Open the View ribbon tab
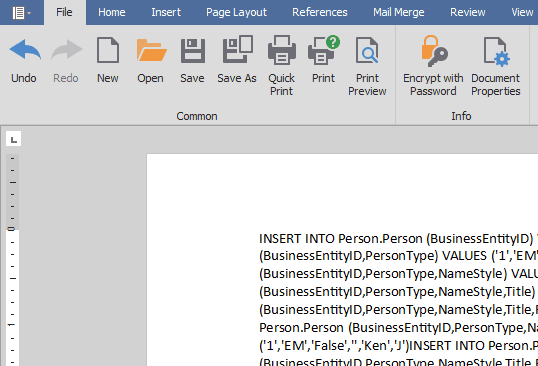 click(x=522, y=12)
